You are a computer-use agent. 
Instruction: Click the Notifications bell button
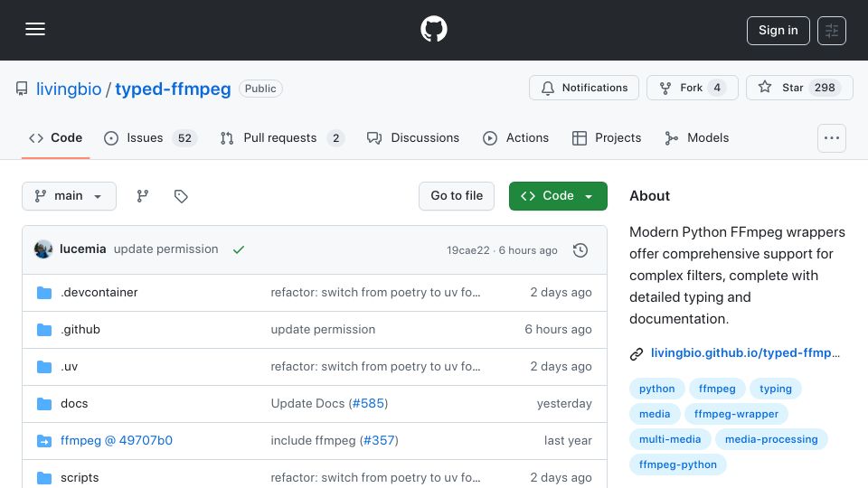[x=583, y=88]
